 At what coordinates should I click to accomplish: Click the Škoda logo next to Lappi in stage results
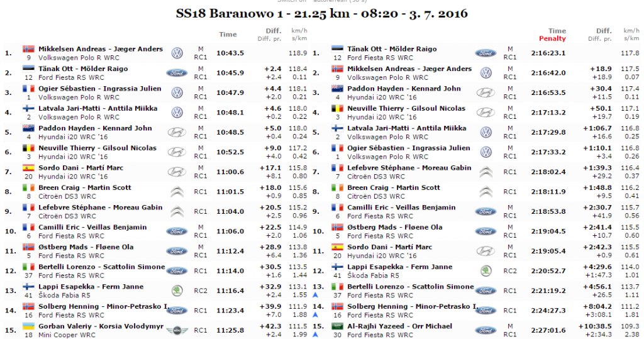point(177,290)
